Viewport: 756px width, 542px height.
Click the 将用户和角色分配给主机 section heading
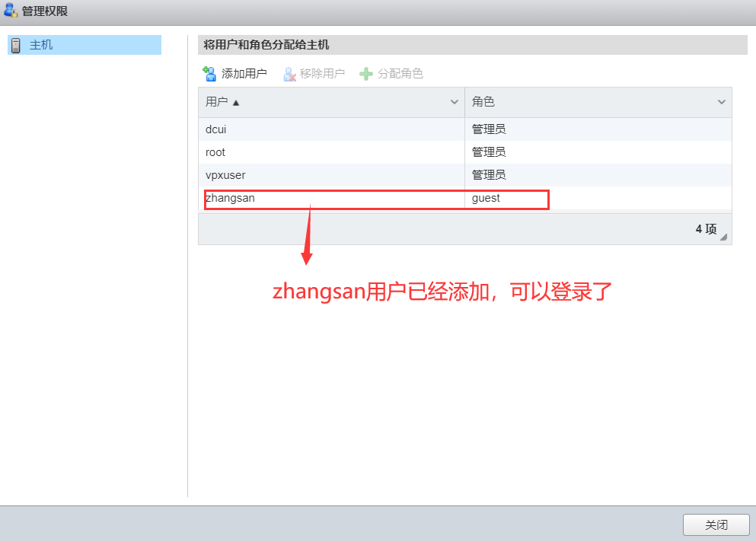266,45
